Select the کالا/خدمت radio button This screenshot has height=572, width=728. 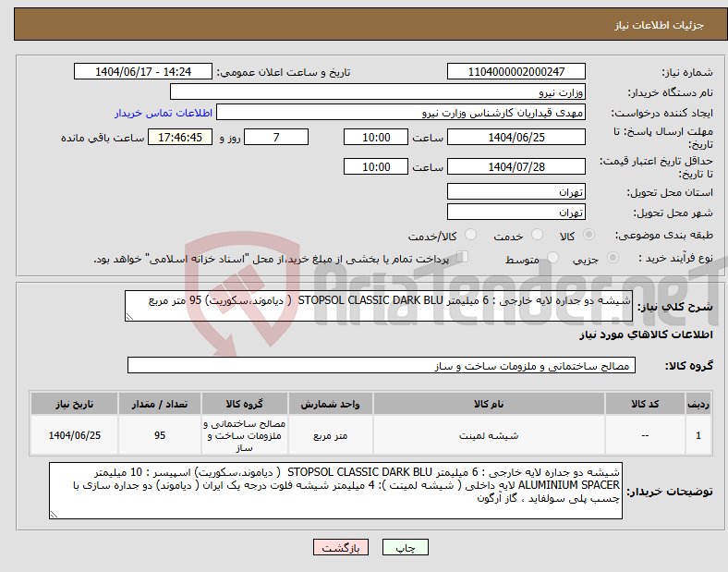[471, 235]
